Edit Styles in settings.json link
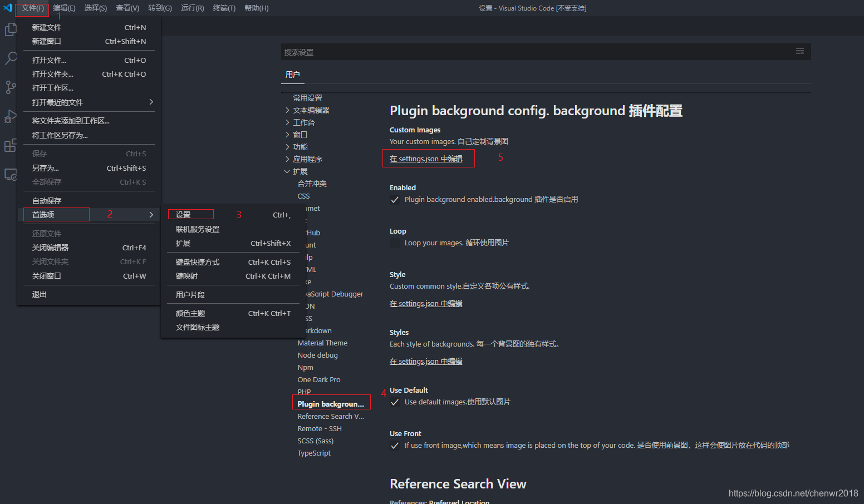This screenshot has width=864, height=504. coord(426,361)
